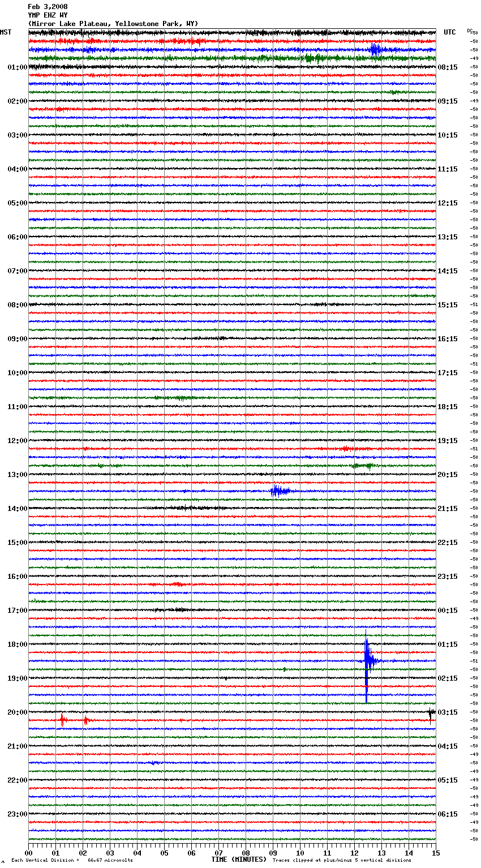The height and width of the screenshot is (868, 481).
Task: Click the second red spike on the 20:15 trace
Action: (x=85, y=720)
